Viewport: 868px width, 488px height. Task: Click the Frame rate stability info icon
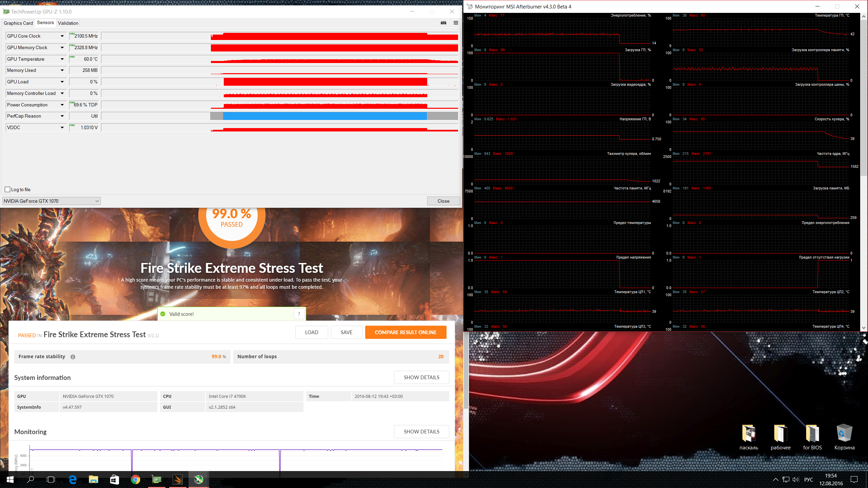point(73,357)
